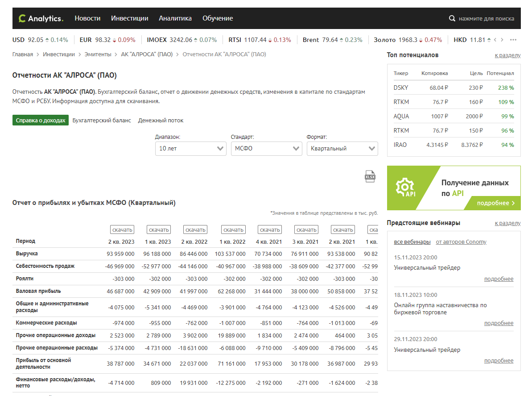Download 4 кв. 2021 report
The width and height of the screenshot is (532, 396).
270,230
